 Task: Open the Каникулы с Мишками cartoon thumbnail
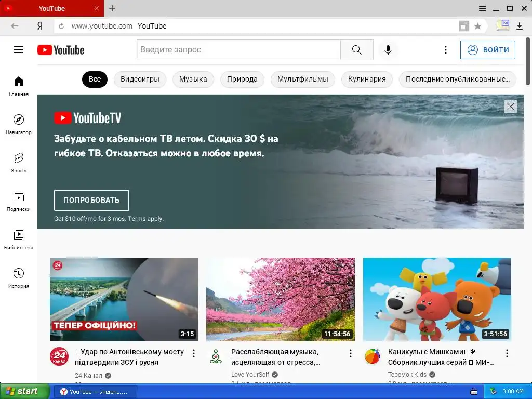(x=437, y=299)
